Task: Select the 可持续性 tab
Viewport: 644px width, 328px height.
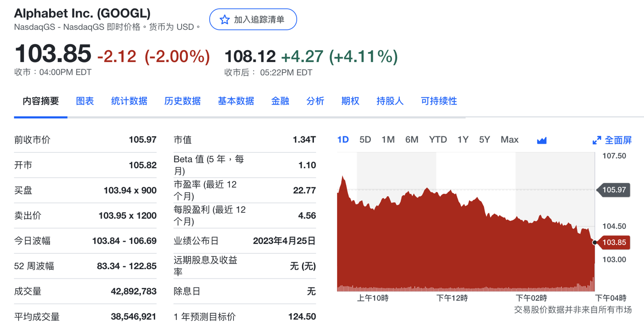Action: tap(439, 101)
